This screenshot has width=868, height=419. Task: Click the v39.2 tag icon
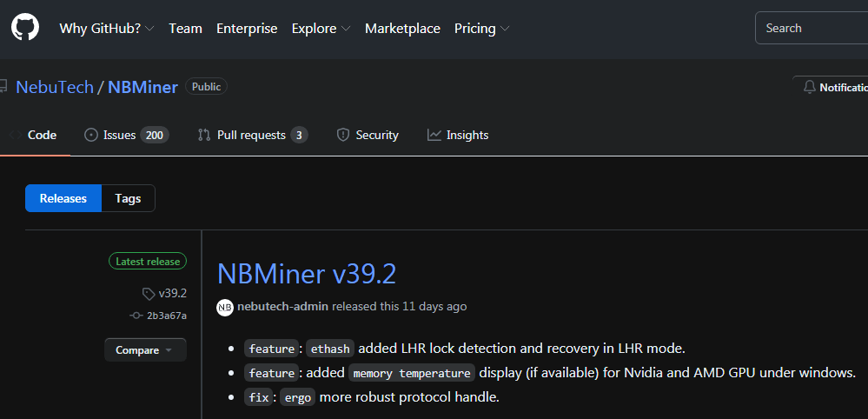pyautogui.click(x=149, y=293)
